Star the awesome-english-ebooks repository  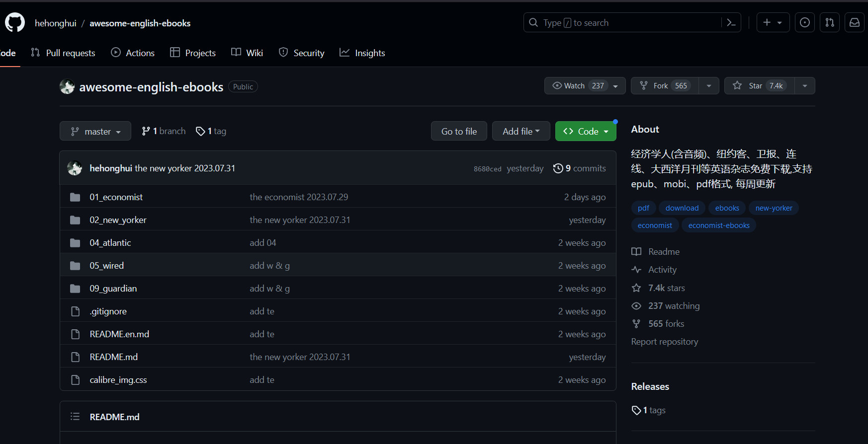tap(760, 86)
